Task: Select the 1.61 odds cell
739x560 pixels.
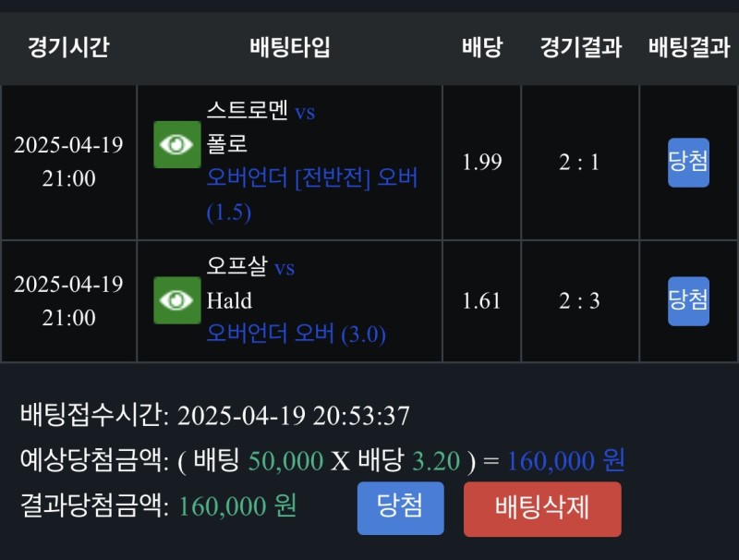Action: click(481, 300)
